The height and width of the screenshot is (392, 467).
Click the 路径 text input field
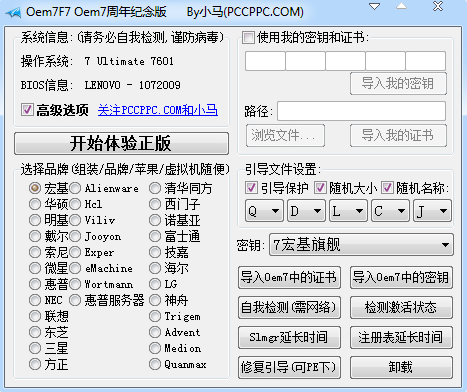(x=361, y=111)
